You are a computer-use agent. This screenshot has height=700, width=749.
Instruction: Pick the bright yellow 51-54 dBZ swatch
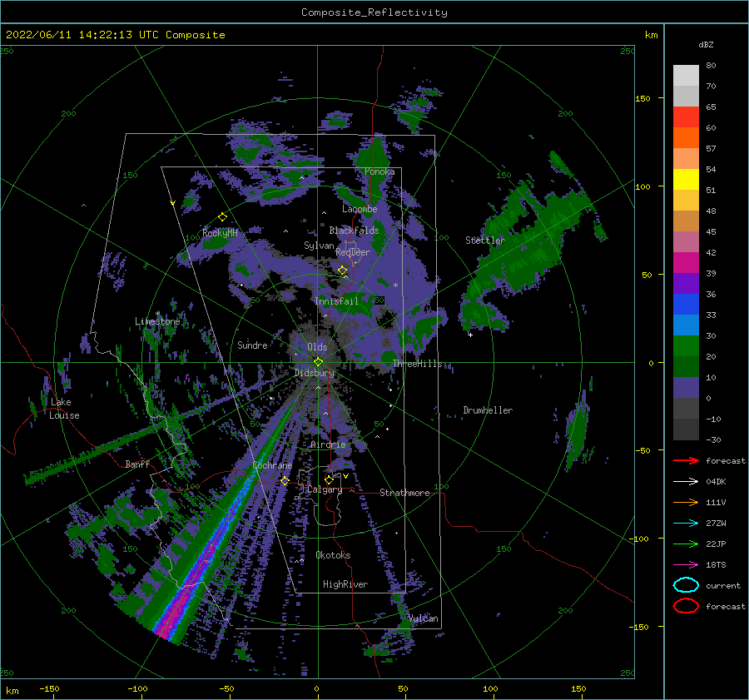pos(686,180)
